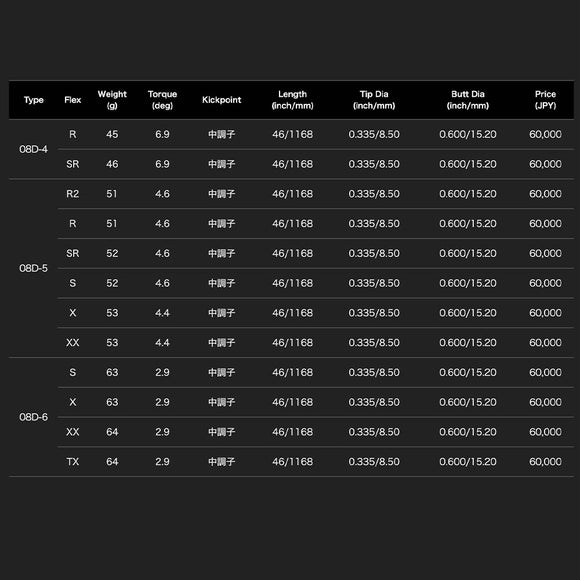Select the 08D-5 type cell
Image resolution: width=580 pixels, height=580 pixels.
pyautogui.click(x=34, y=269)
